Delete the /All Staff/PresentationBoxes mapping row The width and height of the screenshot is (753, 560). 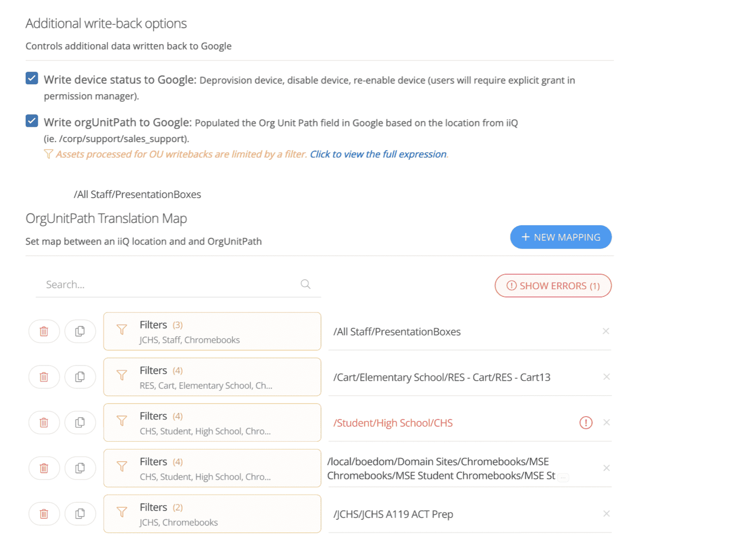point(44,331)
